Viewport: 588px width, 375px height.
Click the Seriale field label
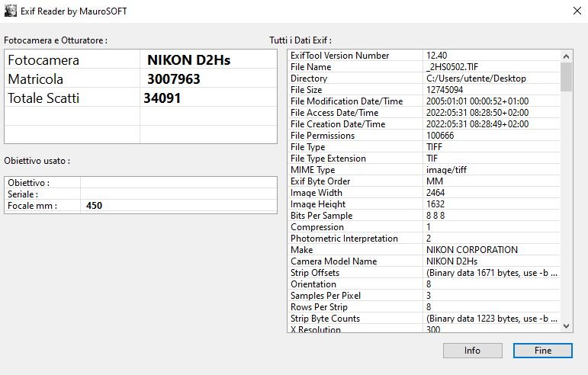tap(23, 194)
